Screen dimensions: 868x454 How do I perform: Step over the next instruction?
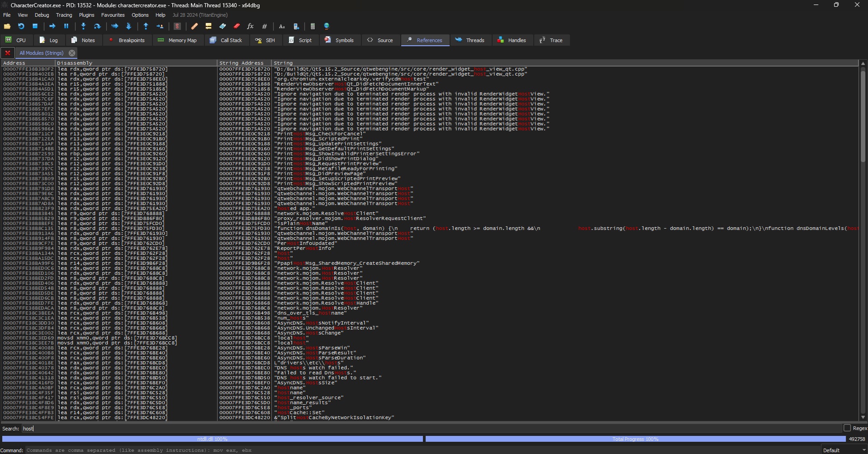[97, 26]
